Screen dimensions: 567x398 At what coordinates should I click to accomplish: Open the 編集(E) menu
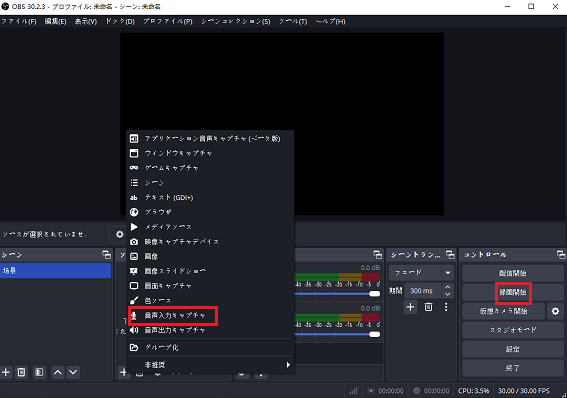pos(55,22)
